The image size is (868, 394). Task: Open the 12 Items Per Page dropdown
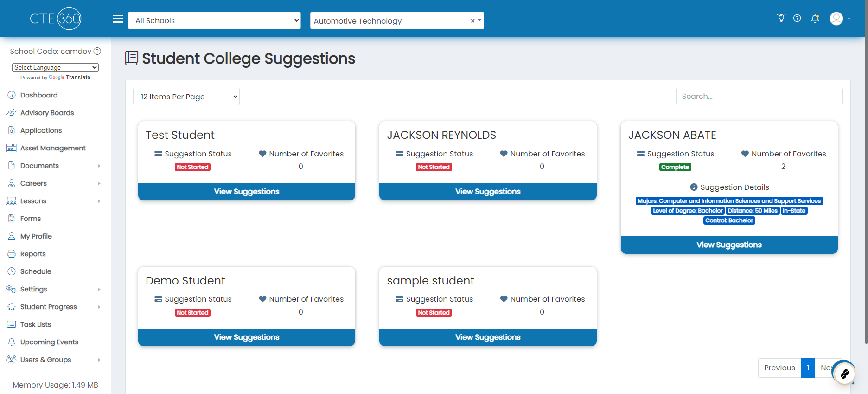(186, 97)
